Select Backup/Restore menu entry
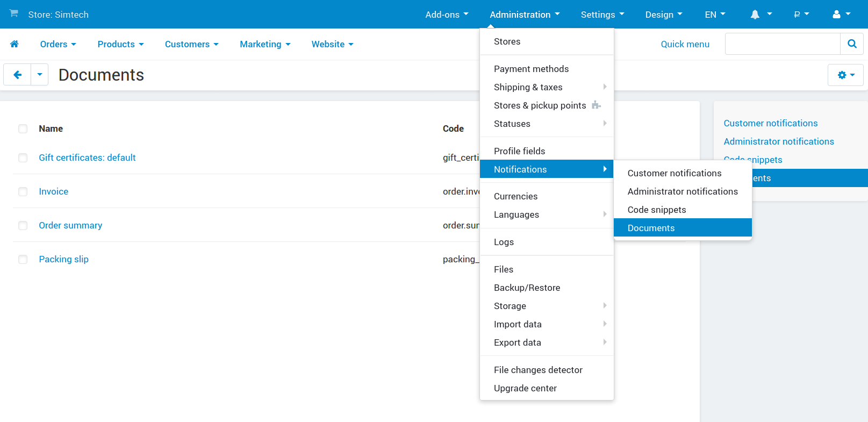The height and width of the screenshot is (422, 868). click(x=547, y=288)
